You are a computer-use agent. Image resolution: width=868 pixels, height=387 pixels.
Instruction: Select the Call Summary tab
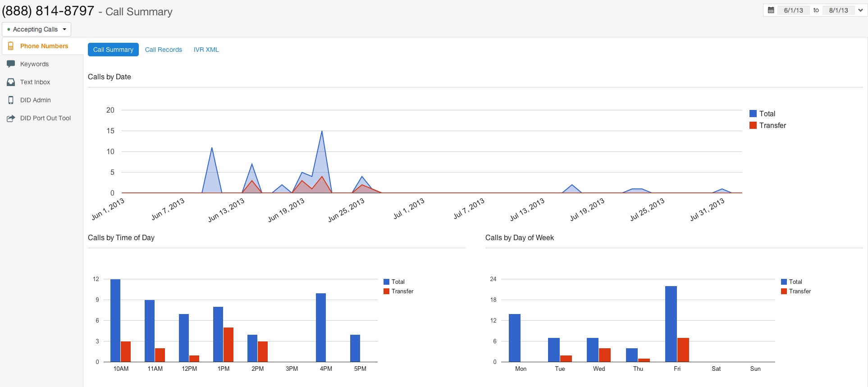click(x=113, y=50)
